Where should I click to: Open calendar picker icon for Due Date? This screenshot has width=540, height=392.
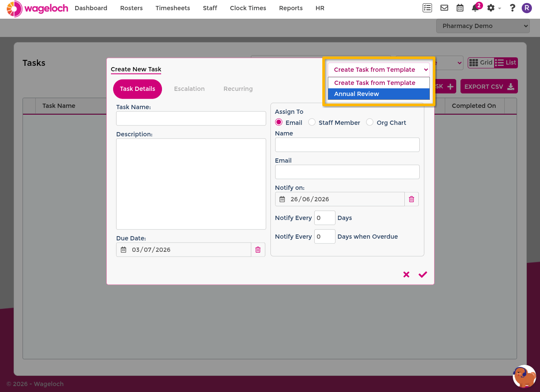coord(123,250)
